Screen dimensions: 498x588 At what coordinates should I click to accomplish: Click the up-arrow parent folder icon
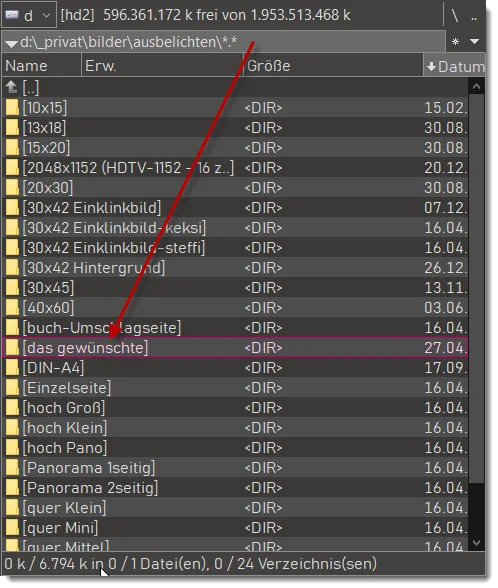[x=11, y=88]
